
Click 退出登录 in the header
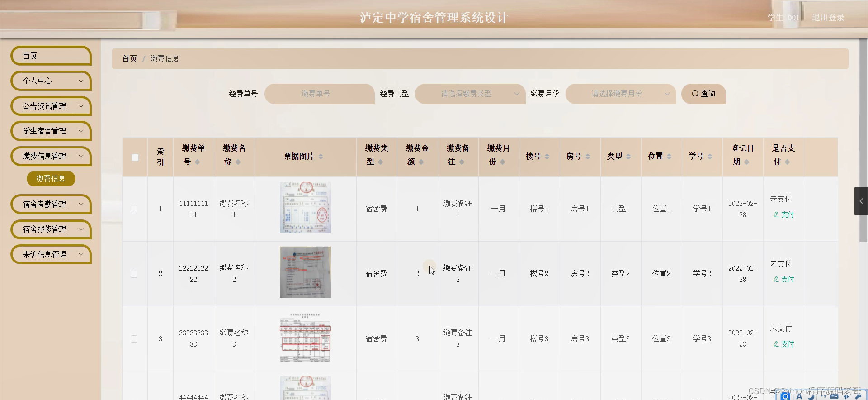[828, 18]
